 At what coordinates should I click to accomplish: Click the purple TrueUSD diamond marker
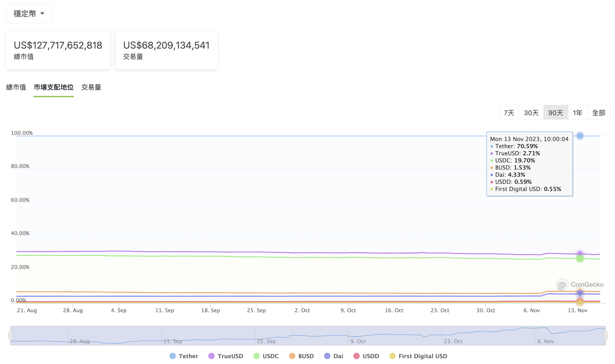click(x=580, y=253)
